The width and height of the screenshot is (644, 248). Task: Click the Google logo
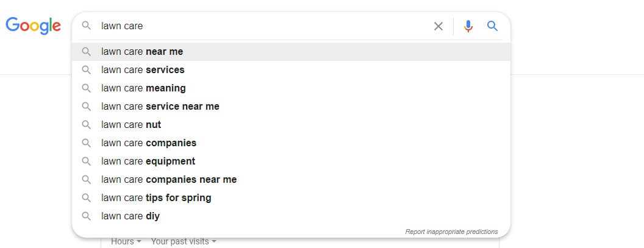click(x=34, y=26)
